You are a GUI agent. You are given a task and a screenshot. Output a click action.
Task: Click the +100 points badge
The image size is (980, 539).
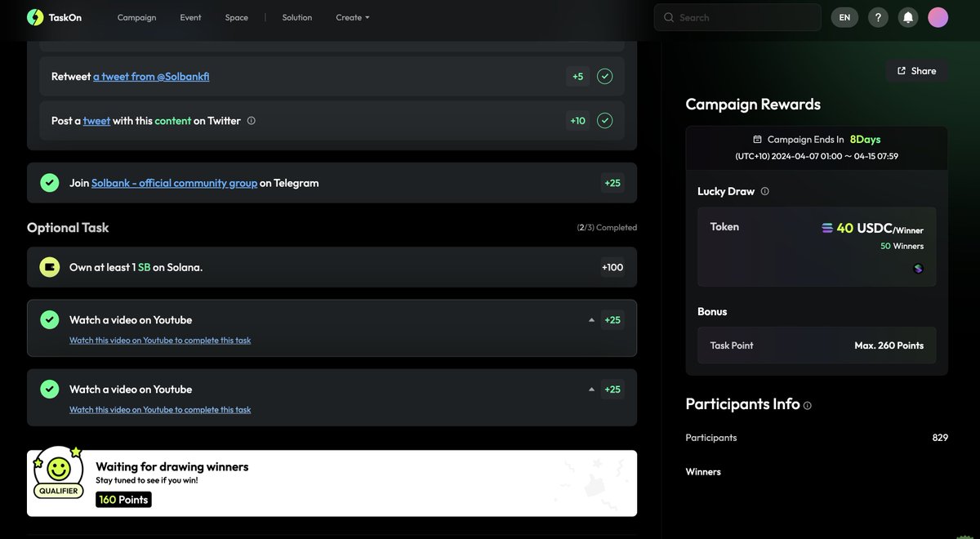point(612,267)
